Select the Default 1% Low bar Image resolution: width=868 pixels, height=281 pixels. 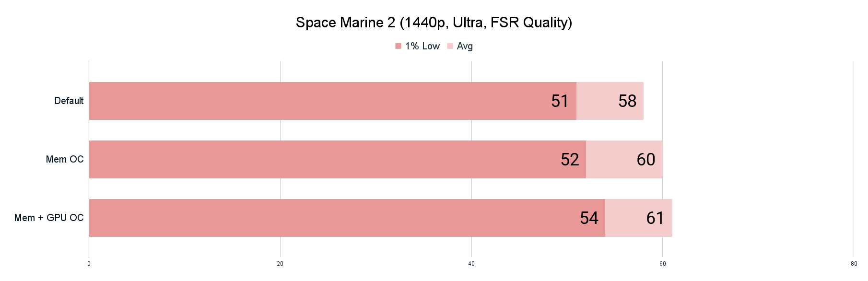click(317, 101)
